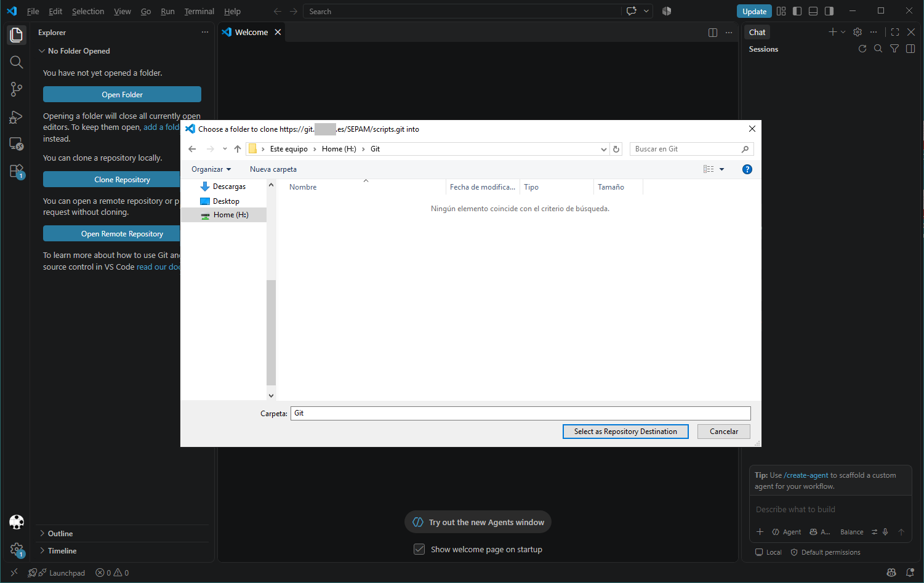The width and height of the screenshot is (924, 583).
Task: Toggle the secondary side bar layout button
Action: click(829, 11)
